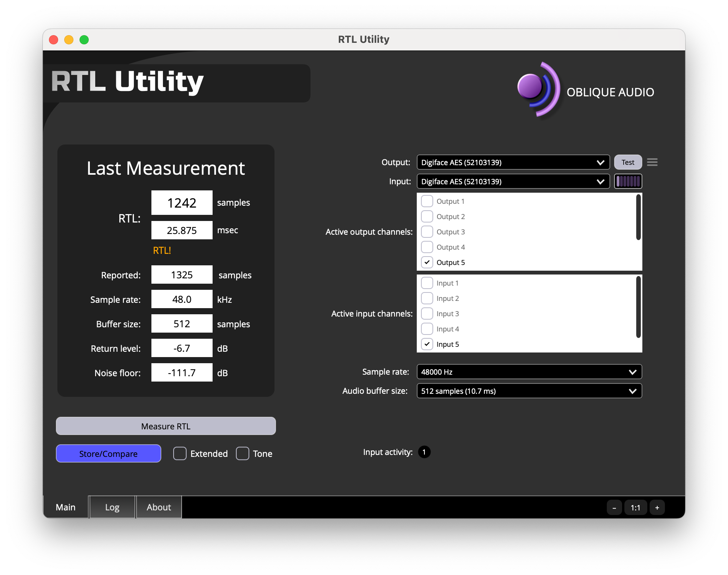Uncheck the Input 5 channel

(427, 344)
